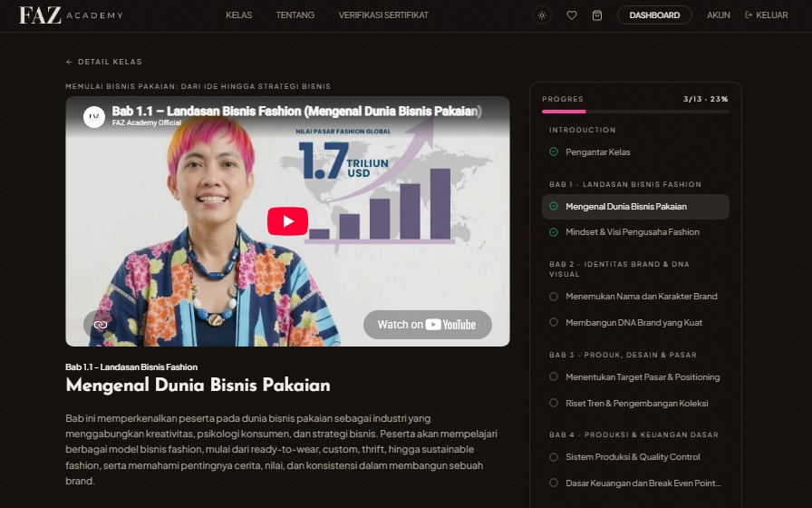The width and height of the screenshot is (812, 508).
Task: Open lesson Membangun DNA Brand yang Kuat
Action: (635, 322)
